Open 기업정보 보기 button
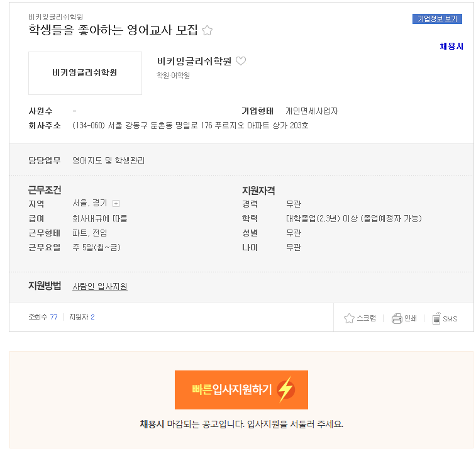Screen dimensions: 476x461 click(437, 19)
